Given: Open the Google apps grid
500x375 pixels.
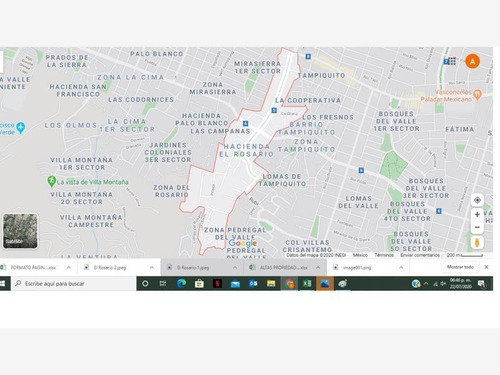Looking at the screenshot, I should pyautogui.click(x=452, y=61).
